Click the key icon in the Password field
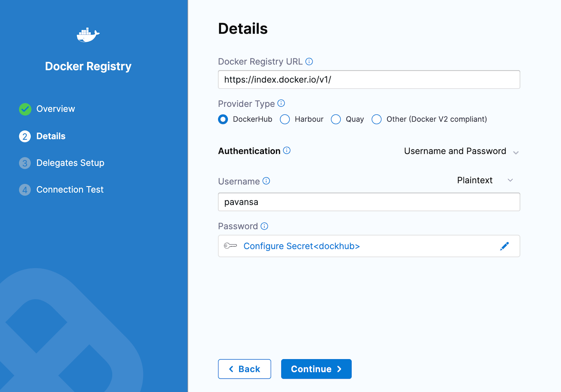 230,246
